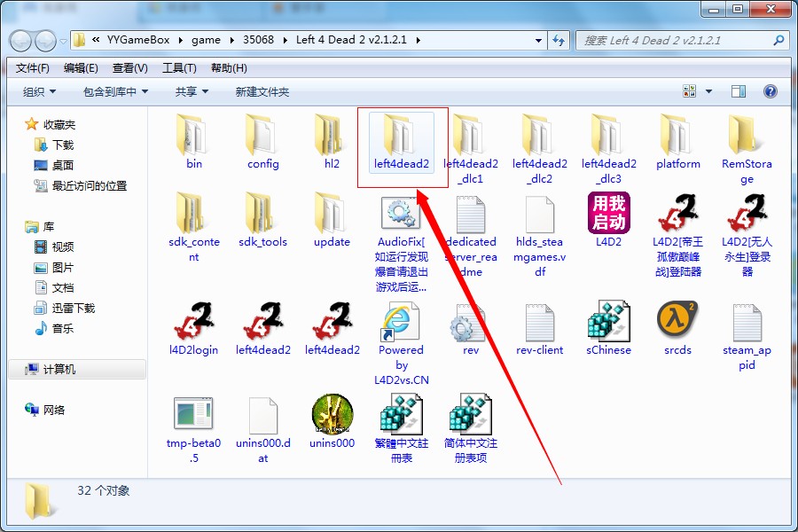
Task: Open the sdk_tools folder
Action: pyautogui.click(x=262, y=220)
